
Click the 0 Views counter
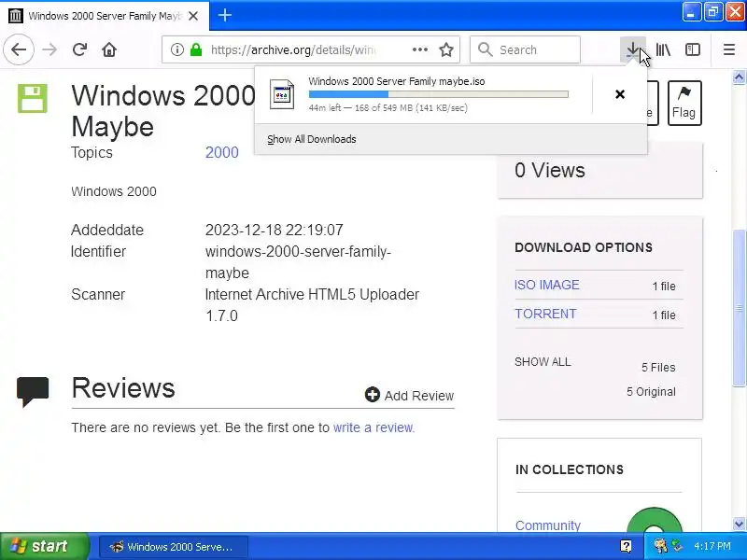pyautogui.click(x=550, y=170)
